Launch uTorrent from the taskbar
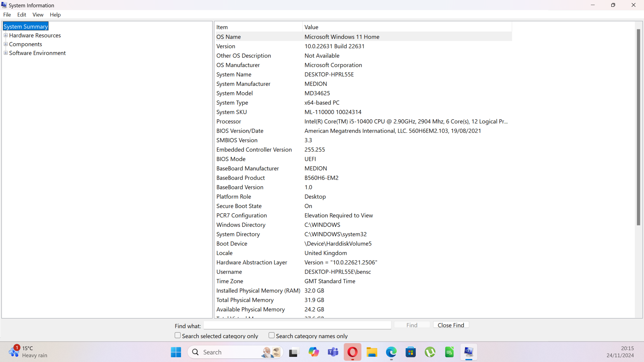Screen dimensions: 644x362 (430, 352)
